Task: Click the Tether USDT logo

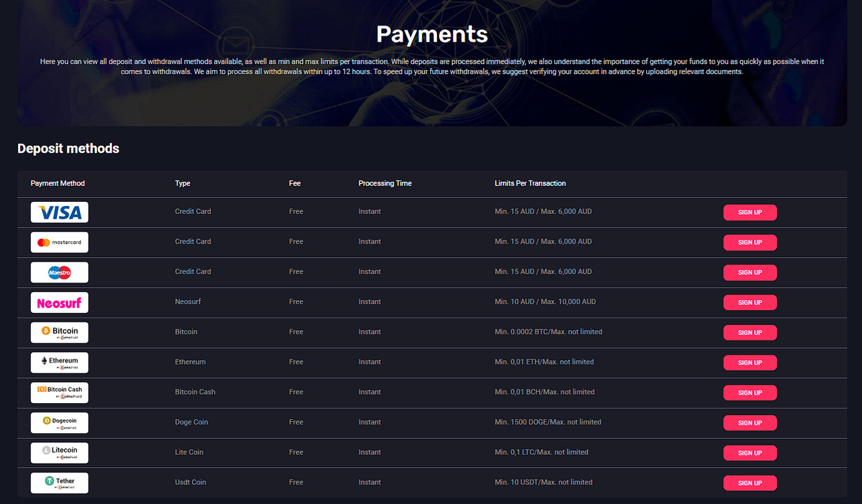Action: tap(59, 482)
